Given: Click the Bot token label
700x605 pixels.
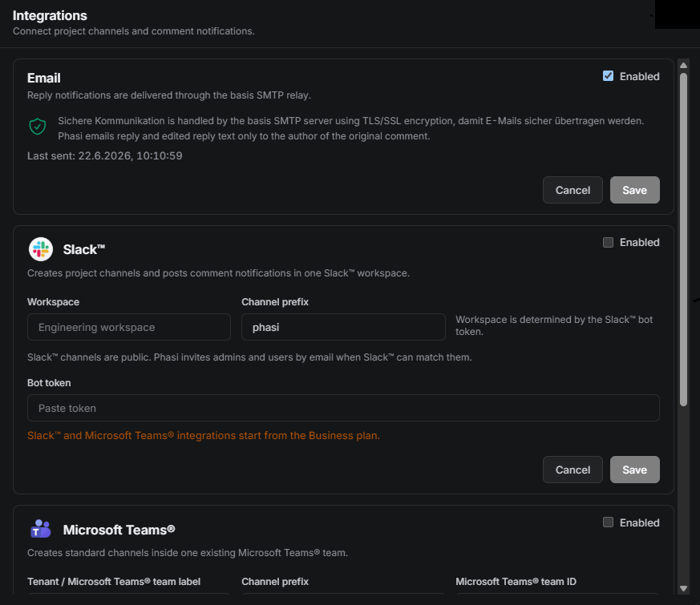Looking at the screenshot, I should (49, 383).
